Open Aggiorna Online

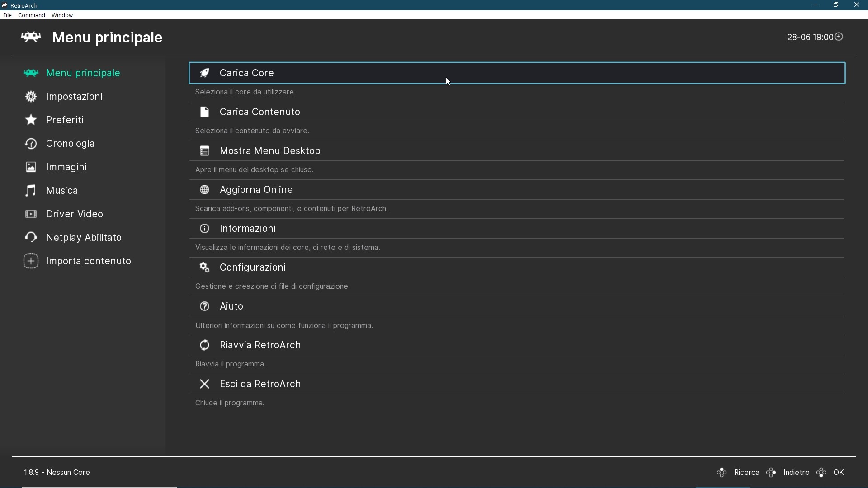click(517, 190)
